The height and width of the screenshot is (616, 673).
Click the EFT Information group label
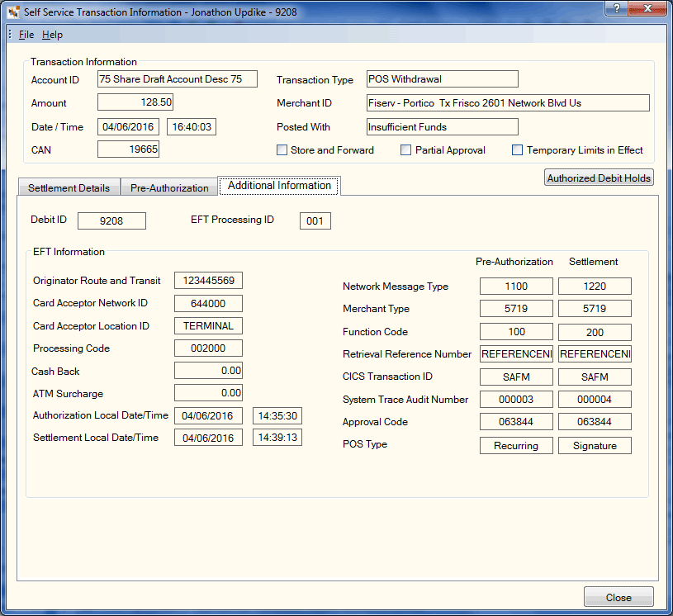[x=69, y=252]
